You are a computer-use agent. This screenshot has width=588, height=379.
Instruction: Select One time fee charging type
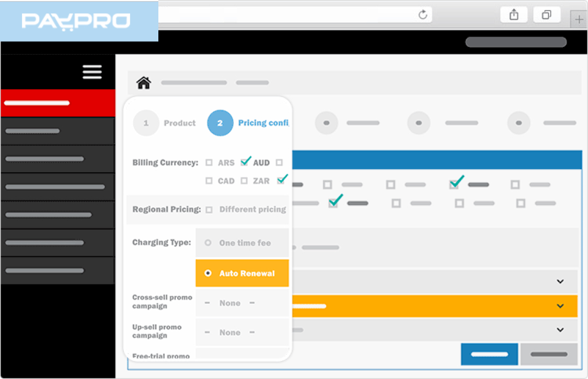pyautogui.click(x=242, y=243)
